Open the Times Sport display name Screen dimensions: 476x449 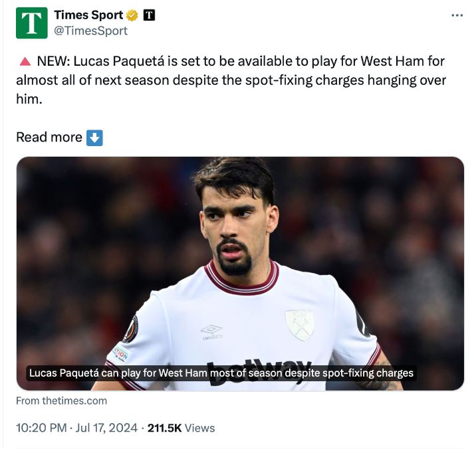88,15
